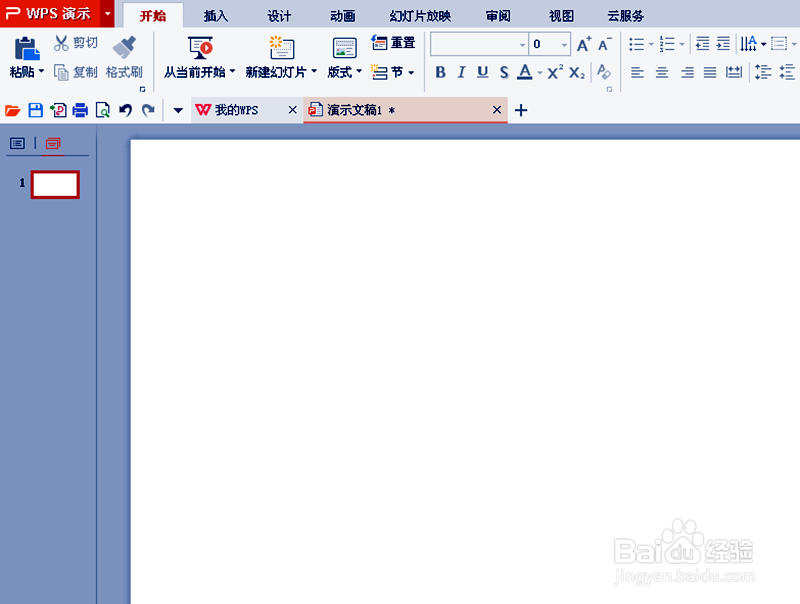Screen dimensions: 800x604
Task: Select the Format Painter brush
Action: click(124, 48)
